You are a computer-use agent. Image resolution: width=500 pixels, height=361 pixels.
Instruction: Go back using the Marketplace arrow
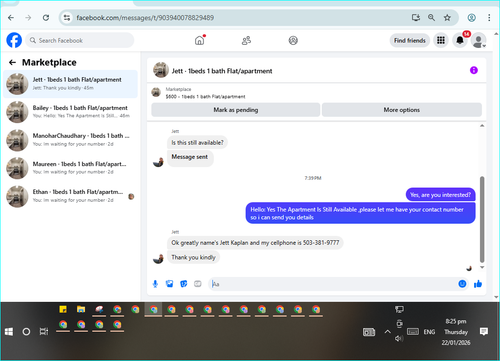pyautogui.click(x=12, y=62)
